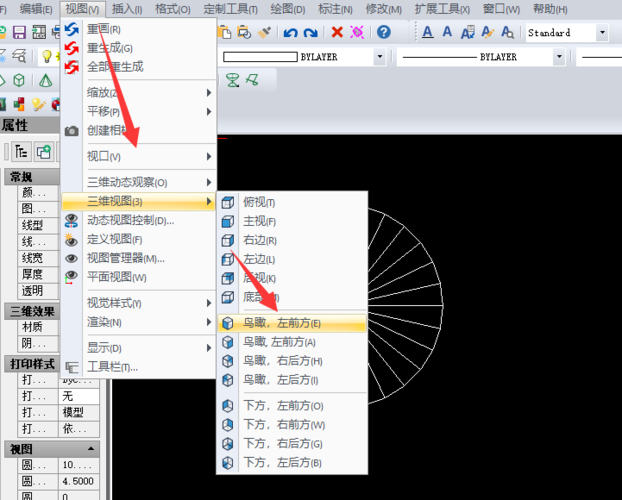Open the color BYLAYER dropdown arrow
Viewport: 622px width, 500px height.
(x=380, y=57)
